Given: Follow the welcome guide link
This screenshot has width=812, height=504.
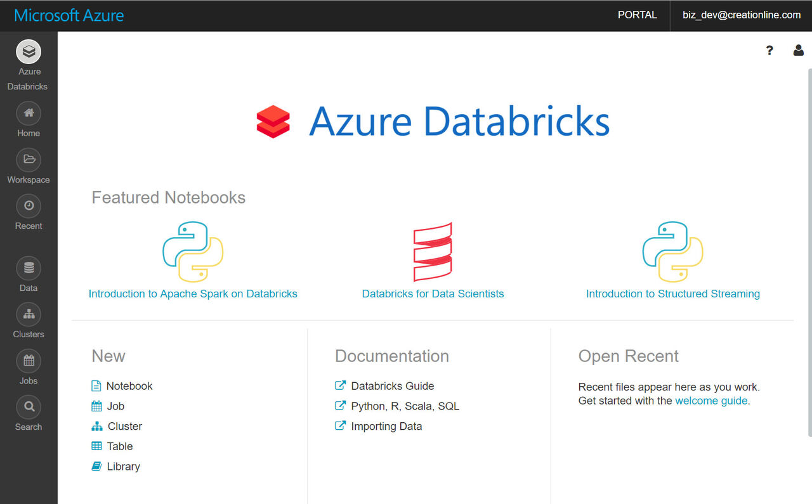Looking at the screenshot, I should (x=711, y=401).
